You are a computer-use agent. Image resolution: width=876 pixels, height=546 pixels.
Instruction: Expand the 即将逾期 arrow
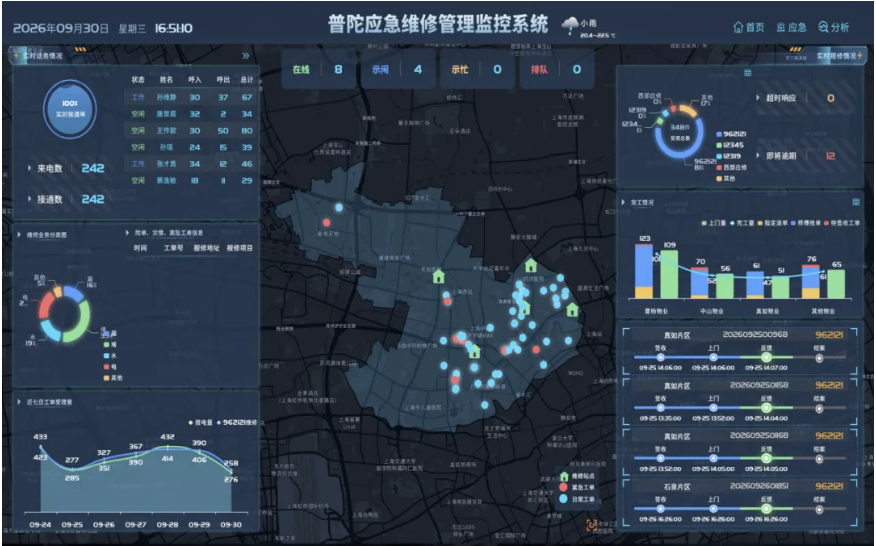tap(758, 155)
